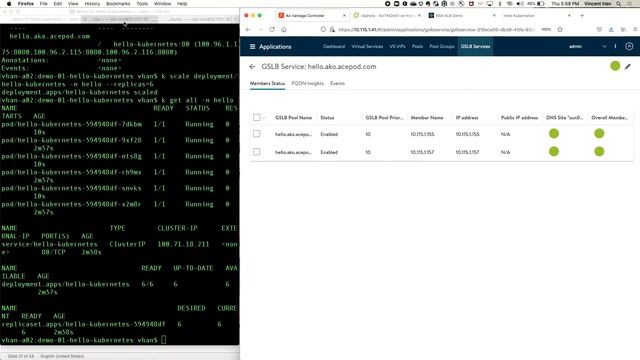Reload the current page

point(272,29)
